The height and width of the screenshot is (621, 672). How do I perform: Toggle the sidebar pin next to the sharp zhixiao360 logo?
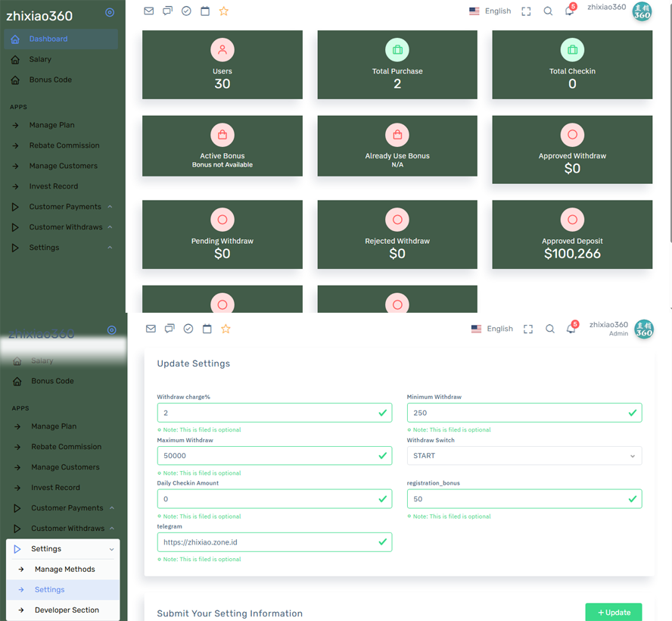point(110,12)
